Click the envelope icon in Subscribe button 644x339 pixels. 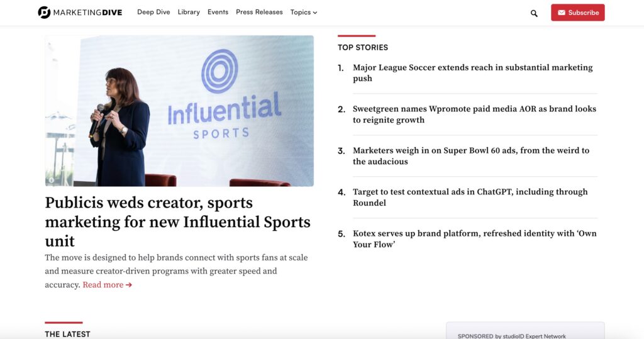click(562, 13)
